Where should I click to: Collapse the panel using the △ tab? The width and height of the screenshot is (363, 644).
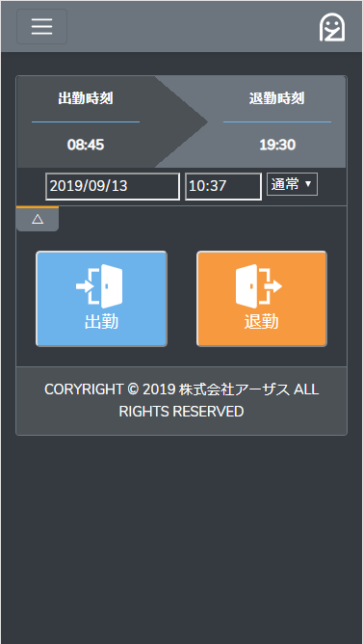pos(38,219)
